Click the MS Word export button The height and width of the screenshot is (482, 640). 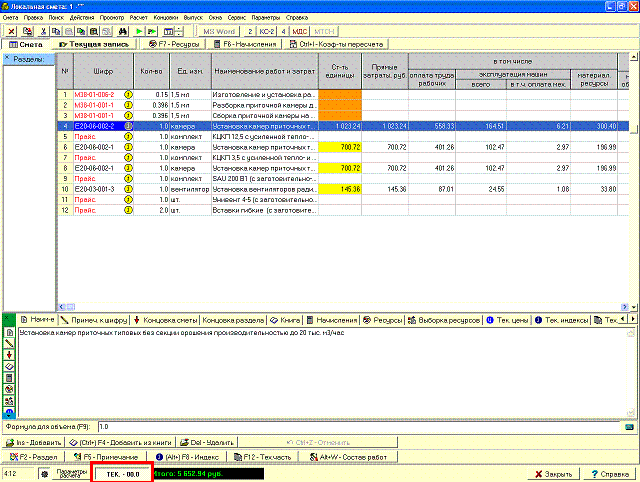[x=219, y=32]
